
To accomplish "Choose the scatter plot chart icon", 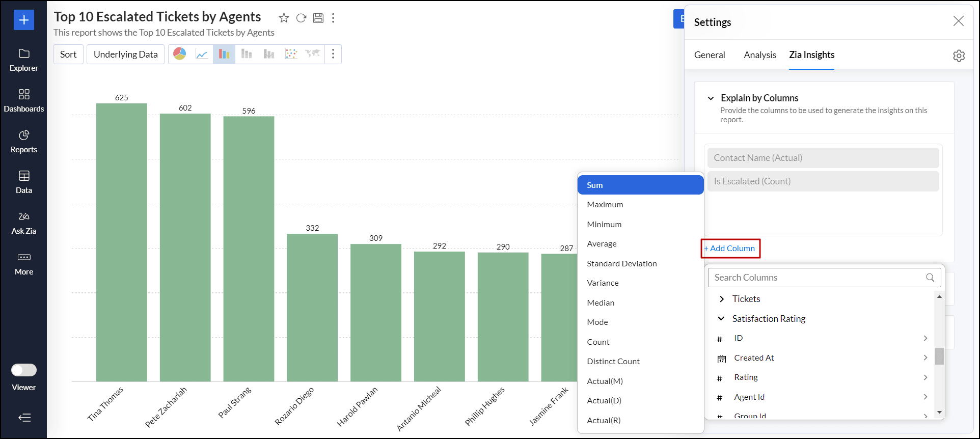I will coord(291,54).
